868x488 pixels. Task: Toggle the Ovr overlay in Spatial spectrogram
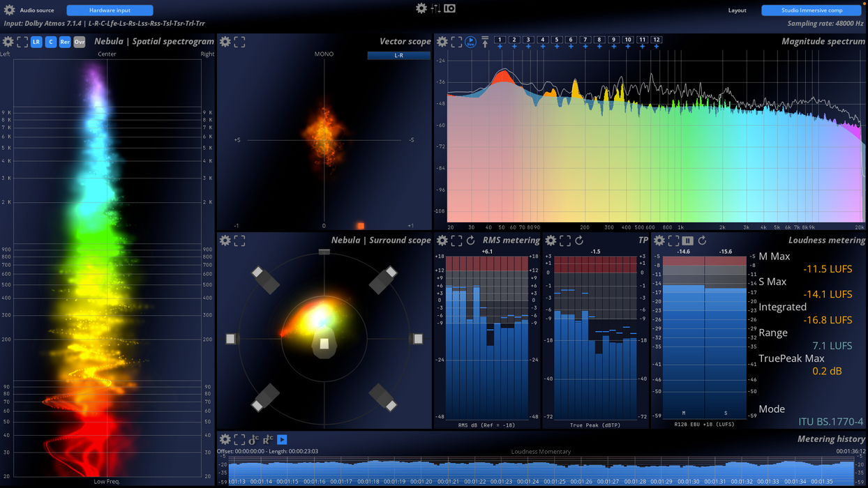pyautogui.click(x=79, y=42)
